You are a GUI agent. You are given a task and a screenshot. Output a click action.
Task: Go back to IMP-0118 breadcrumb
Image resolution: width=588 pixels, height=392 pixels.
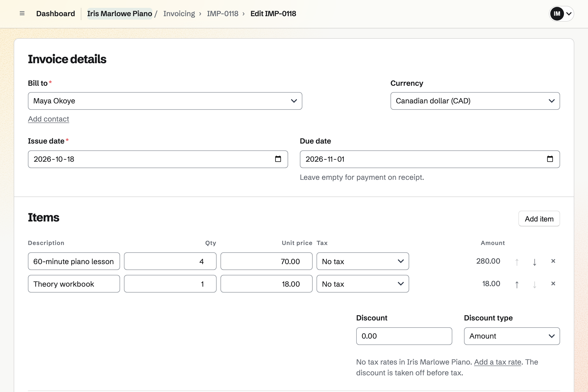(x=222, y=13)
